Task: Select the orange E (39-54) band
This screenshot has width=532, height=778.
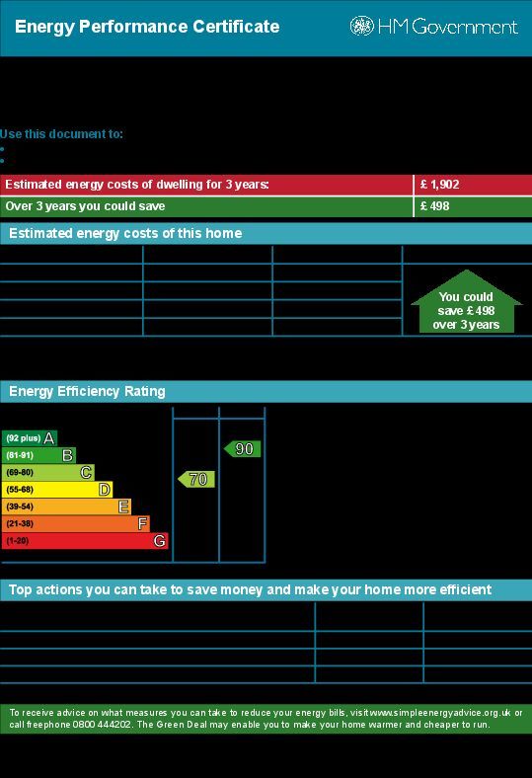Action: tap(66, 506)
